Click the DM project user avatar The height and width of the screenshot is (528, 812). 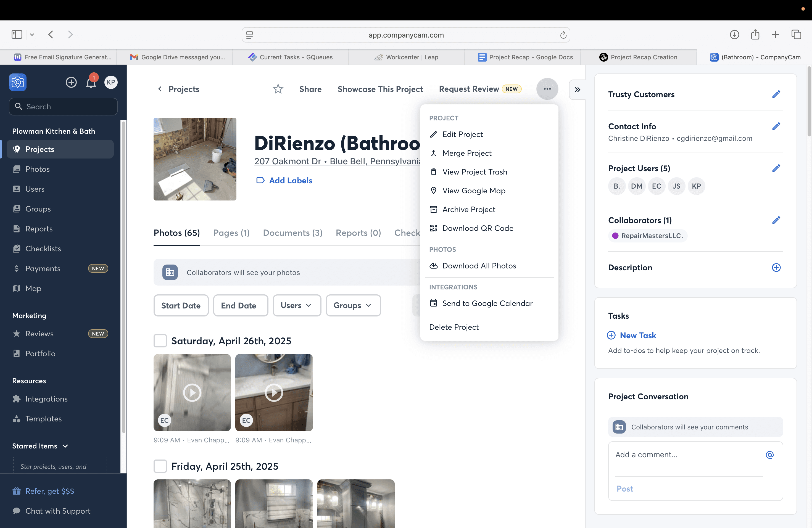637,186
